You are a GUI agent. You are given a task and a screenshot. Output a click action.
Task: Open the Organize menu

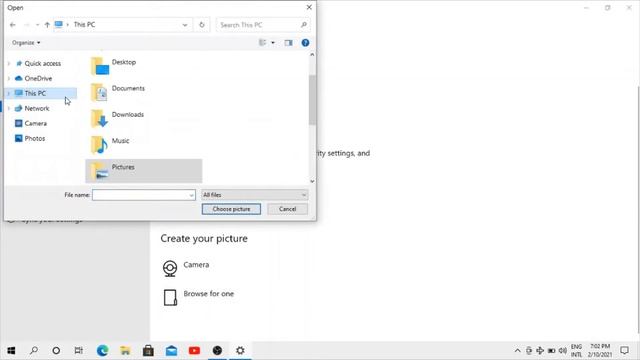pyautogui.click(x=26, y=42)
